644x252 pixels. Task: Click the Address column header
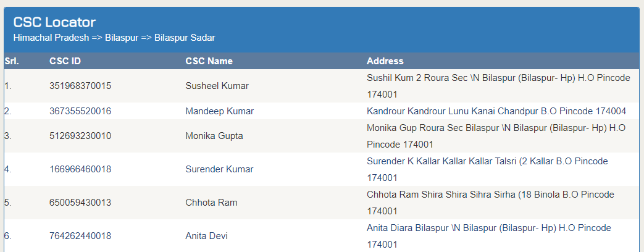click(x=385, y=61)
